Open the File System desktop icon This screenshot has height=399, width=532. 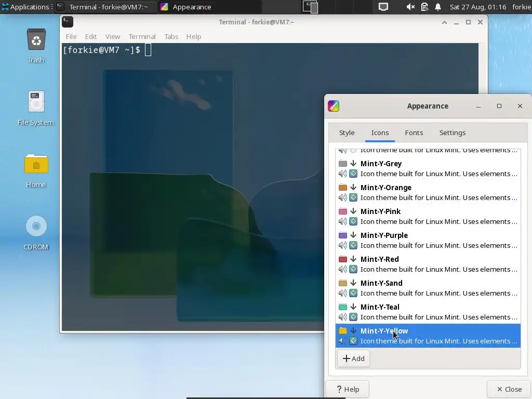(36, 108)
